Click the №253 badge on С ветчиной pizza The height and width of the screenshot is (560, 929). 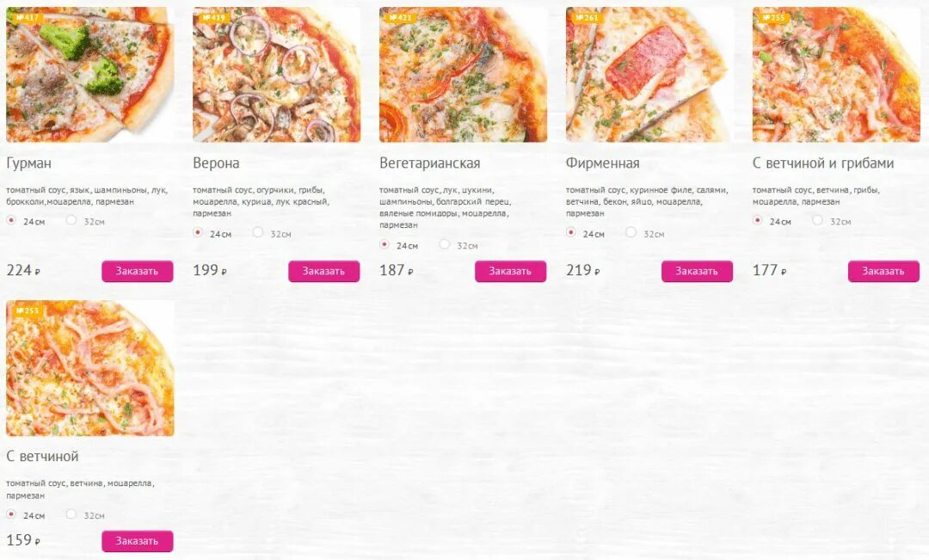pos(28,311)
